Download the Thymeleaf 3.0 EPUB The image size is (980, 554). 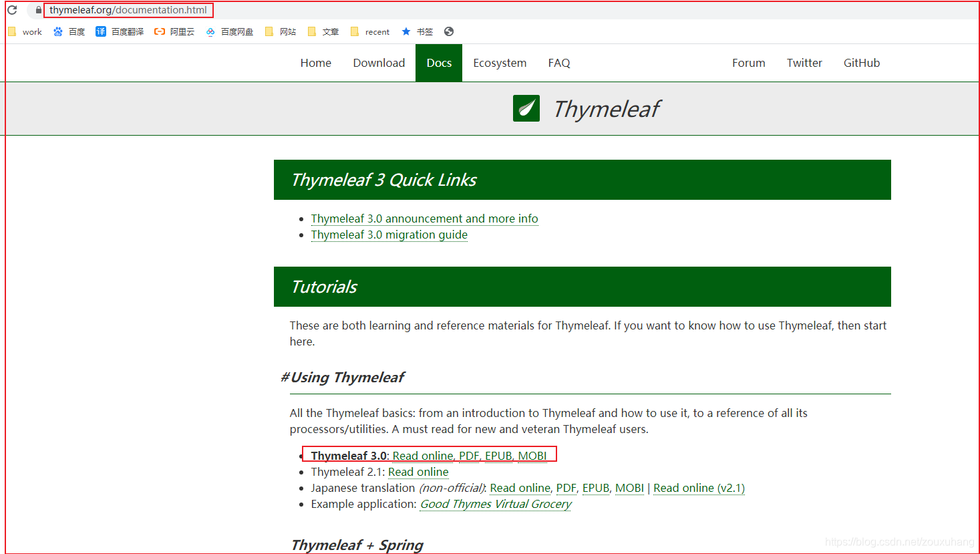498,456
